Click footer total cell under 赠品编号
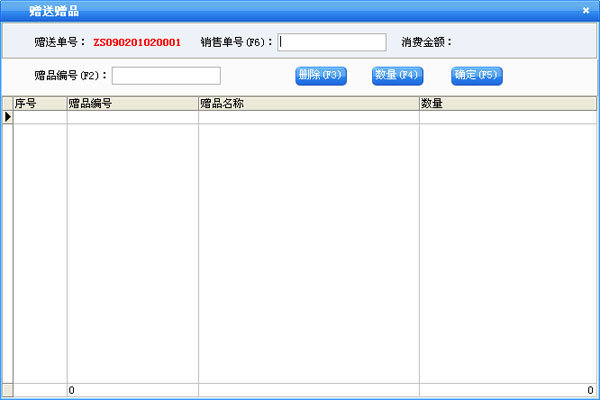 click(x=132, y=390)
